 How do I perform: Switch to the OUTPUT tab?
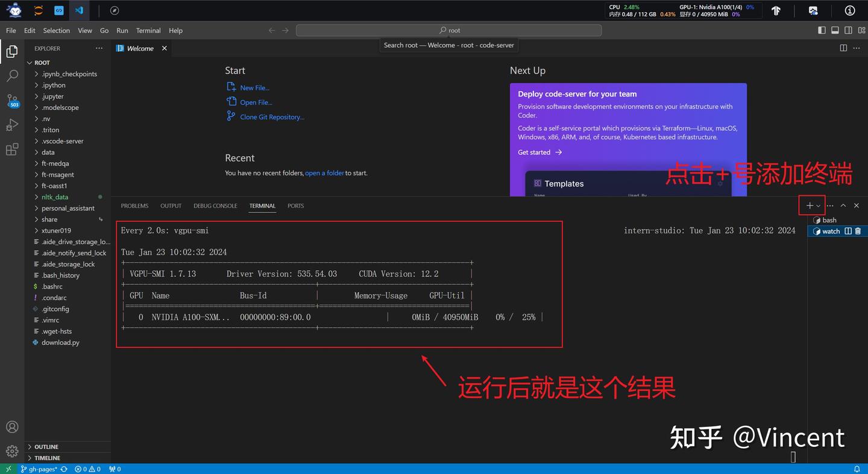171,206
